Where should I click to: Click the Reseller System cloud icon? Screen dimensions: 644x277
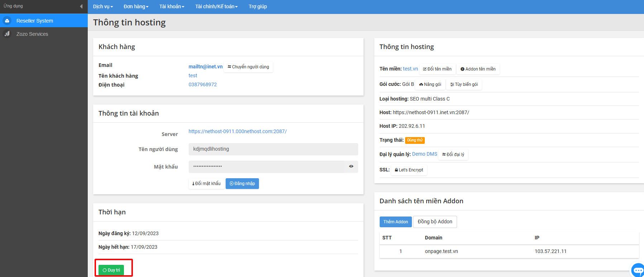[x=7, y=21]
